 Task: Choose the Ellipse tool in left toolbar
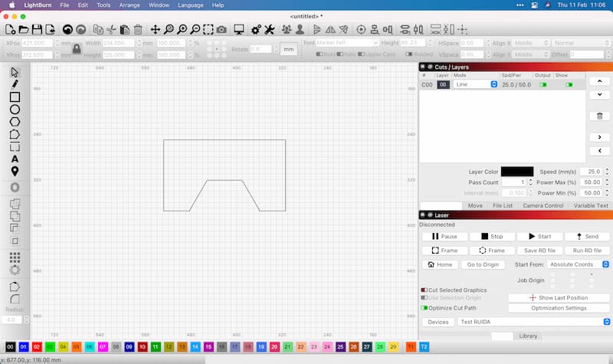pyautogui.click(x=15, y=110)
